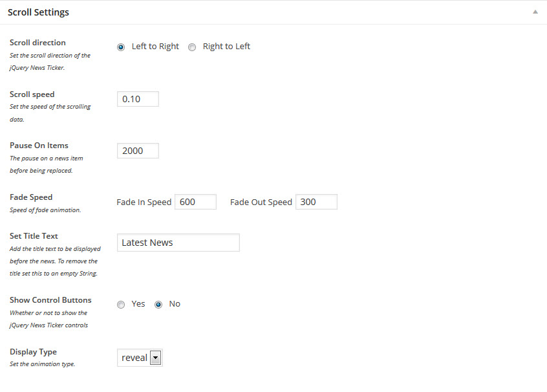Click the Show Control Buttons label
Viewport: 547px width, 392px height.
pyautogui.click(x=50, y=299)
